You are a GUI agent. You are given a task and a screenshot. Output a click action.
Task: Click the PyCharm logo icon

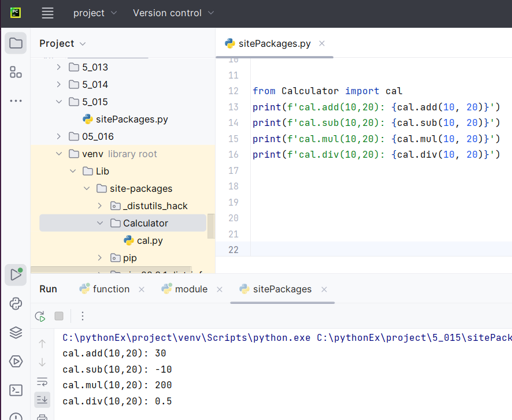[16, 13]
